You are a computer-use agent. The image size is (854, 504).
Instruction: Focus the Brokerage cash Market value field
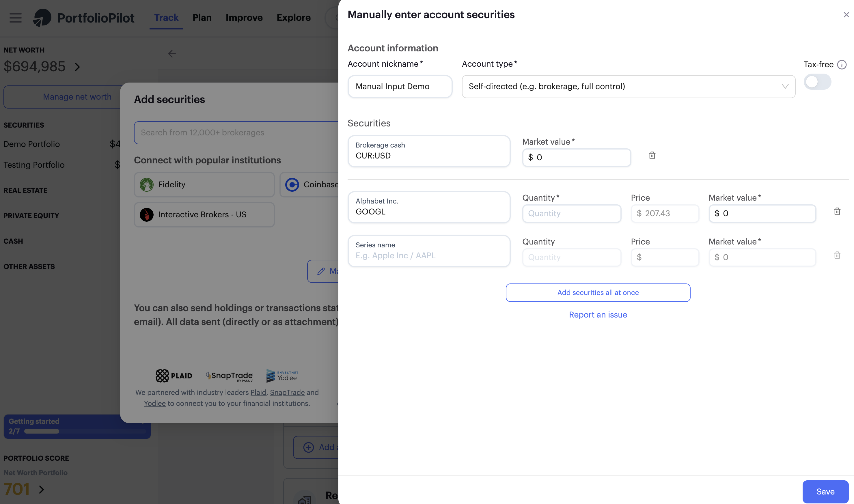pos(576,157)
